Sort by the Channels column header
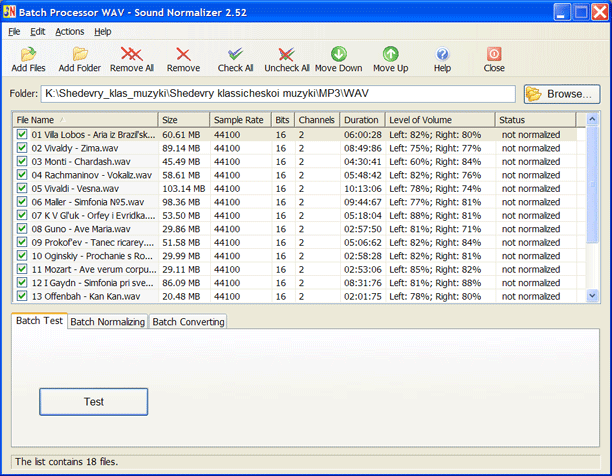This screenshot has width=612, height=476. pyautogui.click(x=317, y=120)
